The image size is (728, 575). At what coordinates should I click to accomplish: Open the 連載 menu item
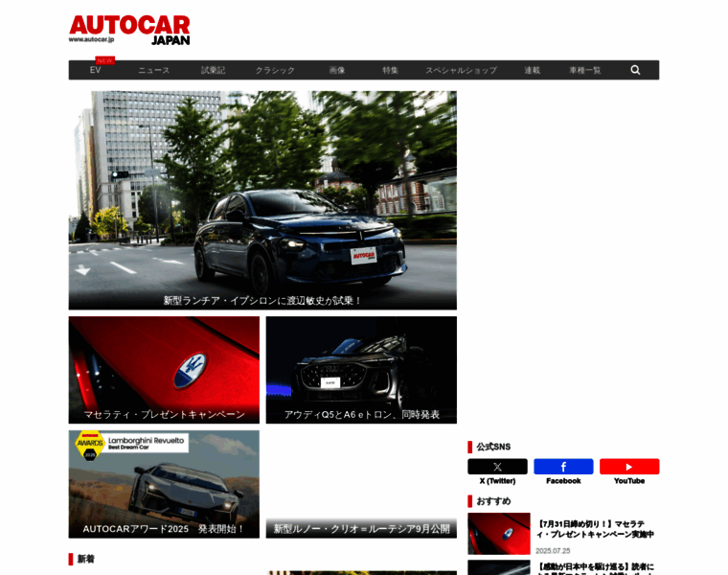pos(532,70)
